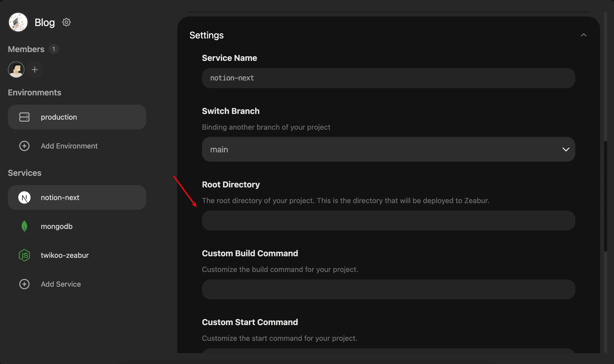Click the Add Environment plus icon
The width and height of the screenshot is (614, 364).
click(25, 146)
